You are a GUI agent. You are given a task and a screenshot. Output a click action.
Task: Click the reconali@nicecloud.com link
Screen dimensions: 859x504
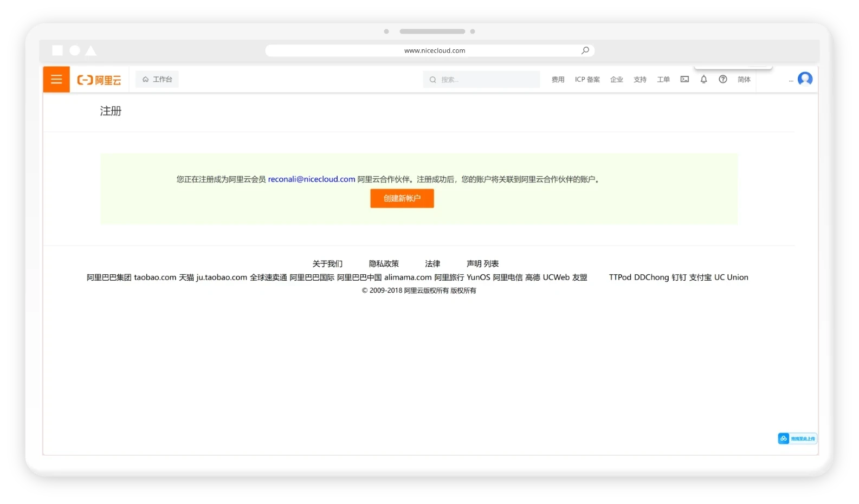tap(312, 179)
